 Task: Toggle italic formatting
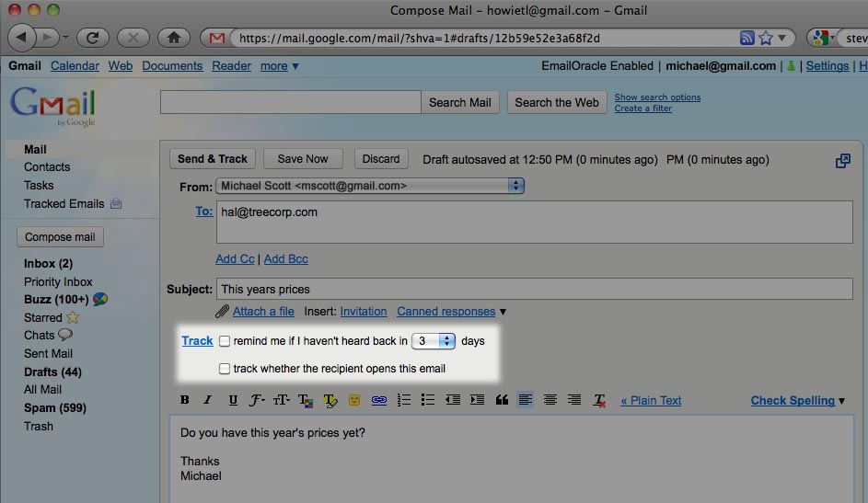pos(208,400)
